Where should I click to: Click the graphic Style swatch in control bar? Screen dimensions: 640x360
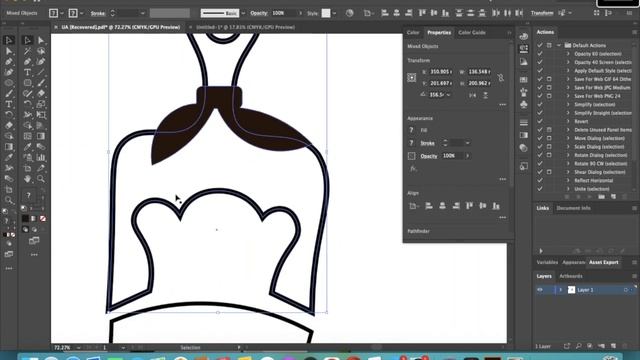tap(326, 13)
